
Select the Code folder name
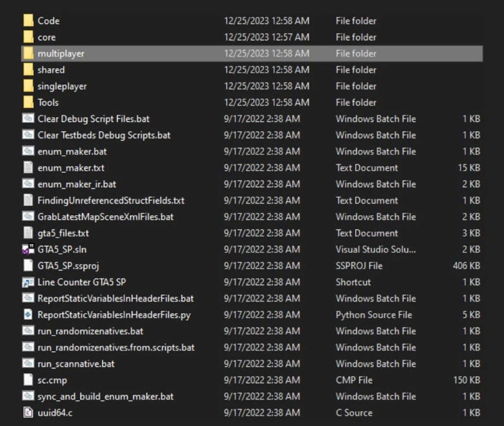tap(49, 21)
